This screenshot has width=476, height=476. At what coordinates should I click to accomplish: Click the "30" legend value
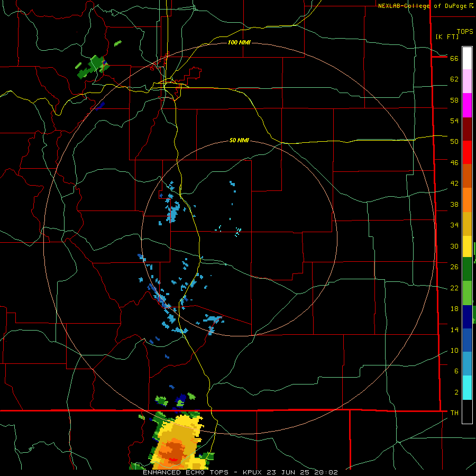(x=454, y=246)
